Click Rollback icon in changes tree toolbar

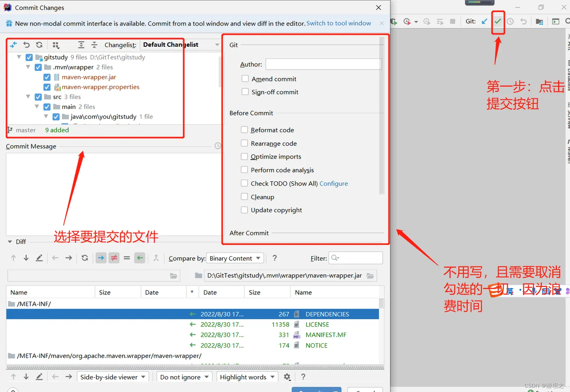(26, 45)
